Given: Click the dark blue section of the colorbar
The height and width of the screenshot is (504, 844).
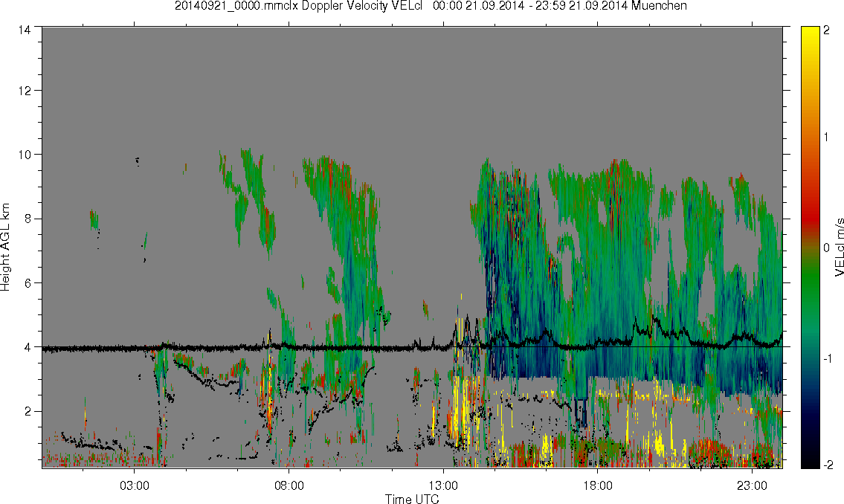Looking at the screenshot, I should [x=810, y=414].
